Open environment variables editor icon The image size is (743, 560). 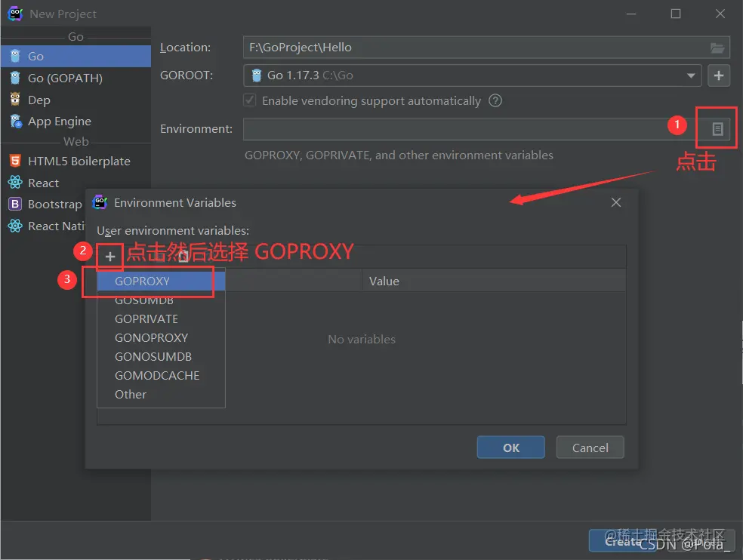tap(717, 128)
